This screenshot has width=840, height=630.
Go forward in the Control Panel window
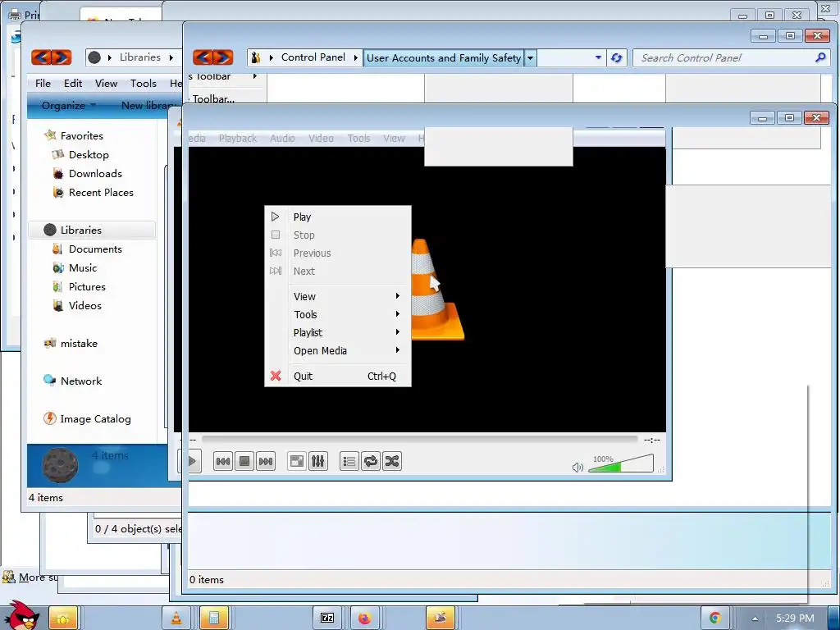[x=223, y=57]
